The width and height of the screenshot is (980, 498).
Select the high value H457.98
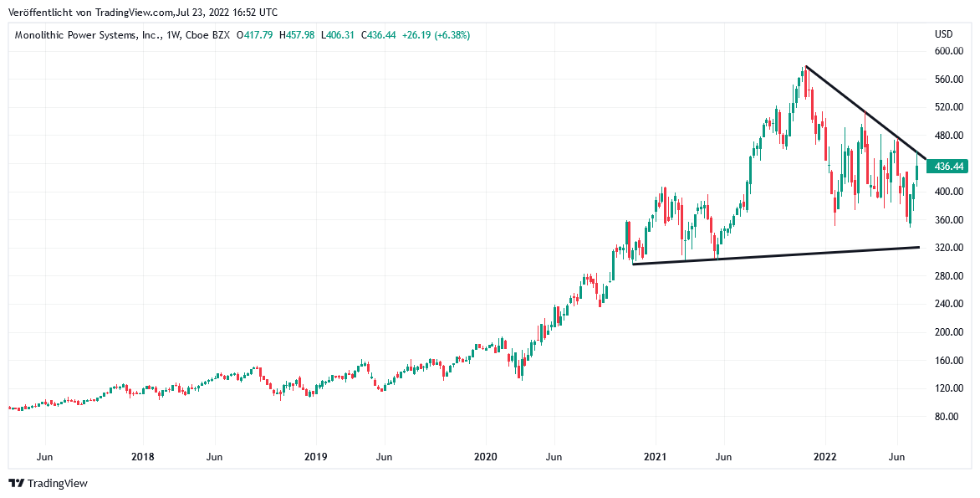pyautogui.click(x=296, y=36)
